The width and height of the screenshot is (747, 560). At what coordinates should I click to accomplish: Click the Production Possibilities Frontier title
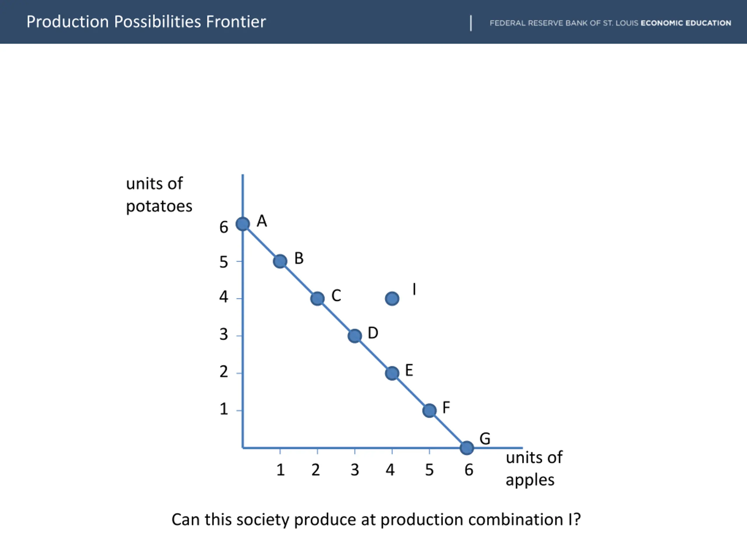(x=146, y=22)
